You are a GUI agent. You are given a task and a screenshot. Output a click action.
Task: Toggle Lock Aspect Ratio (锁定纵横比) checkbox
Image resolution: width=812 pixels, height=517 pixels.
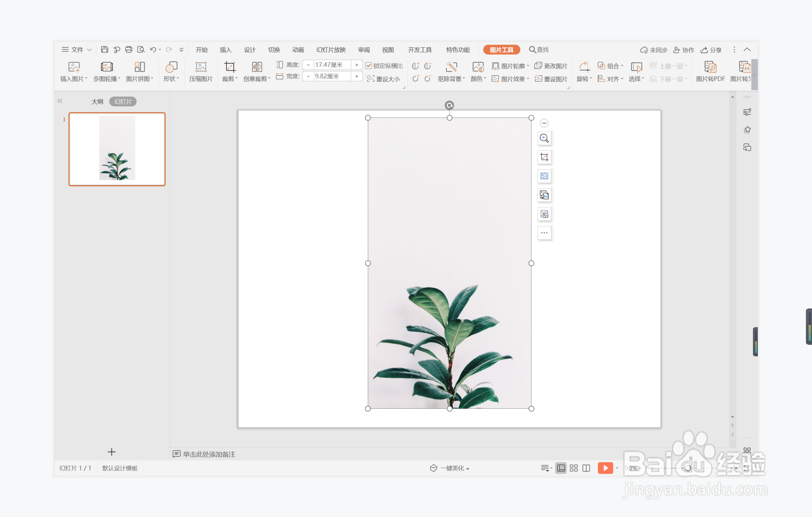[x=369, y=66]
